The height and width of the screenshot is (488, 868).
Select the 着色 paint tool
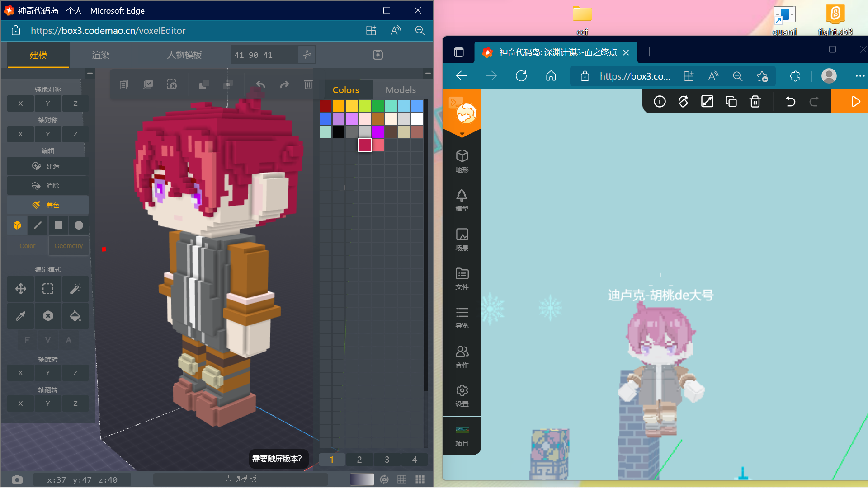pos(47,205)
